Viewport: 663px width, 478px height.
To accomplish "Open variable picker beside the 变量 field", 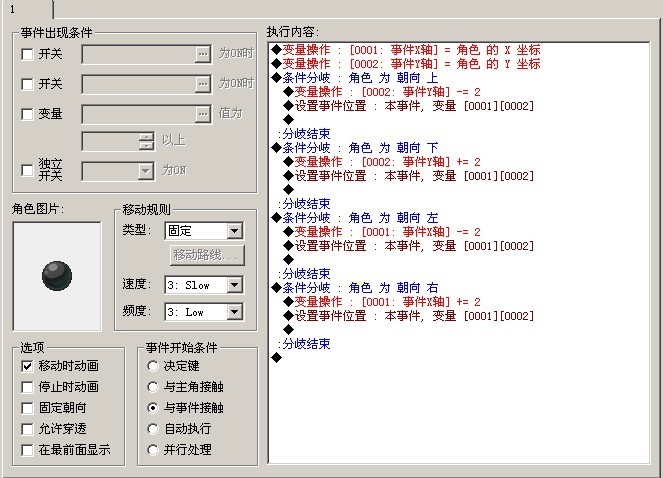I will (203, 114).
